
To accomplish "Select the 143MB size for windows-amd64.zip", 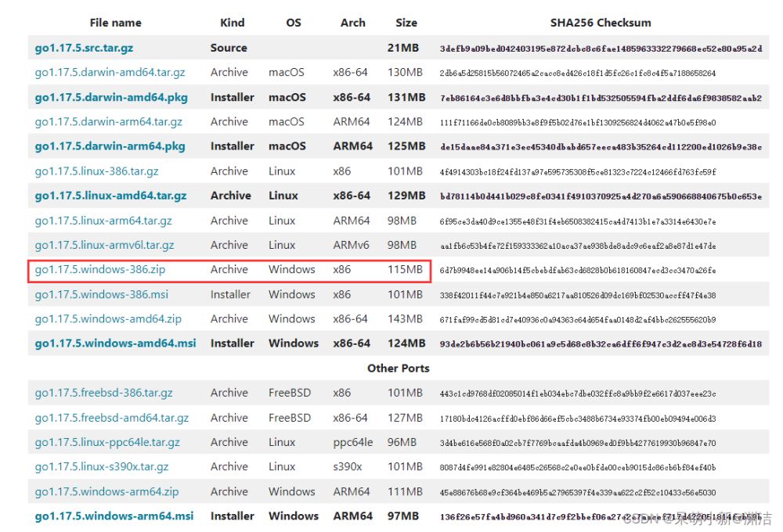I will pos(405,319).
